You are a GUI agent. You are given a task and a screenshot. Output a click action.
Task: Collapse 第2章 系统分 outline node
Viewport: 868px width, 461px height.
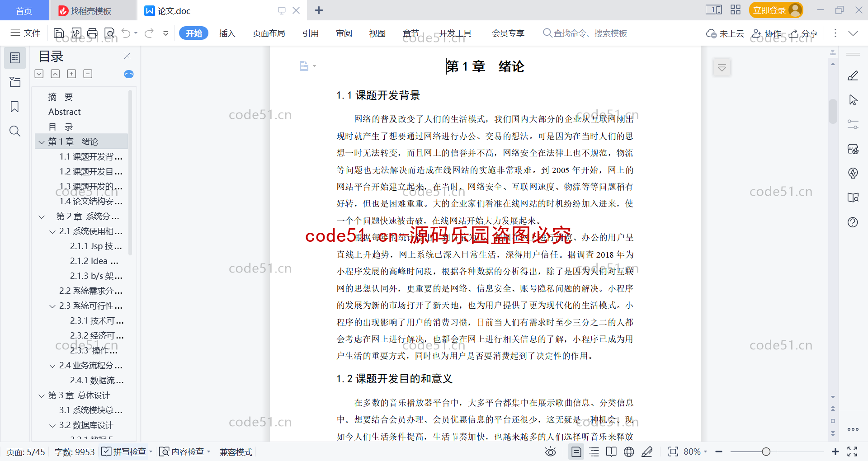coord(42,216)
